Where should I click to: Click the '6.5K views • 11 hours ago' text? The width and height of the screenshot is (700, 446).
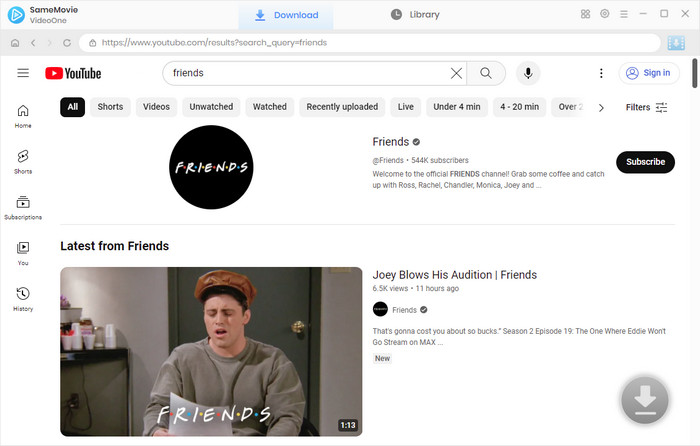pyautogui.click(x=416, y=288)
